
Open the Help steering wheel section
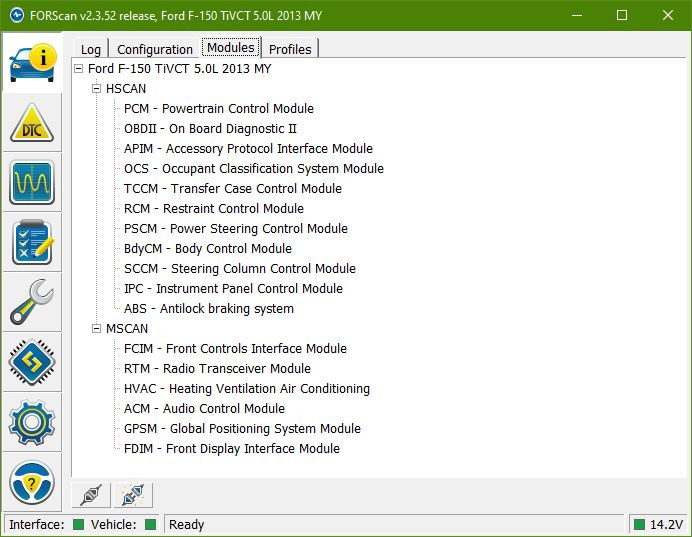(x=32, y=482)
